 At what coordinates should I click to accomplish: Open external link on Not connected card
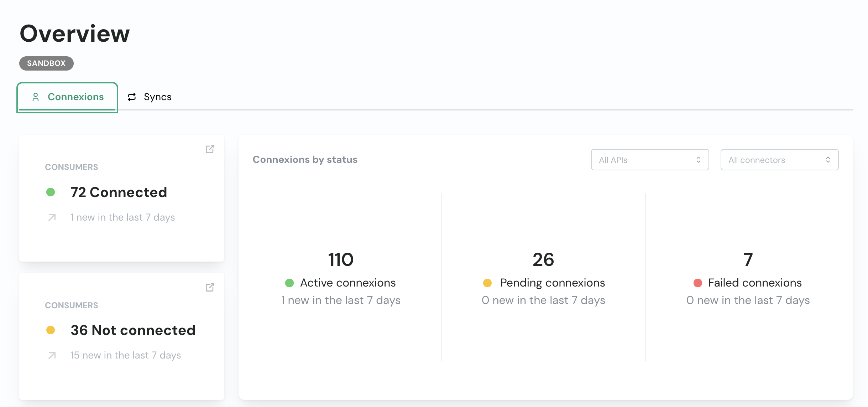[x=210, y=287]
